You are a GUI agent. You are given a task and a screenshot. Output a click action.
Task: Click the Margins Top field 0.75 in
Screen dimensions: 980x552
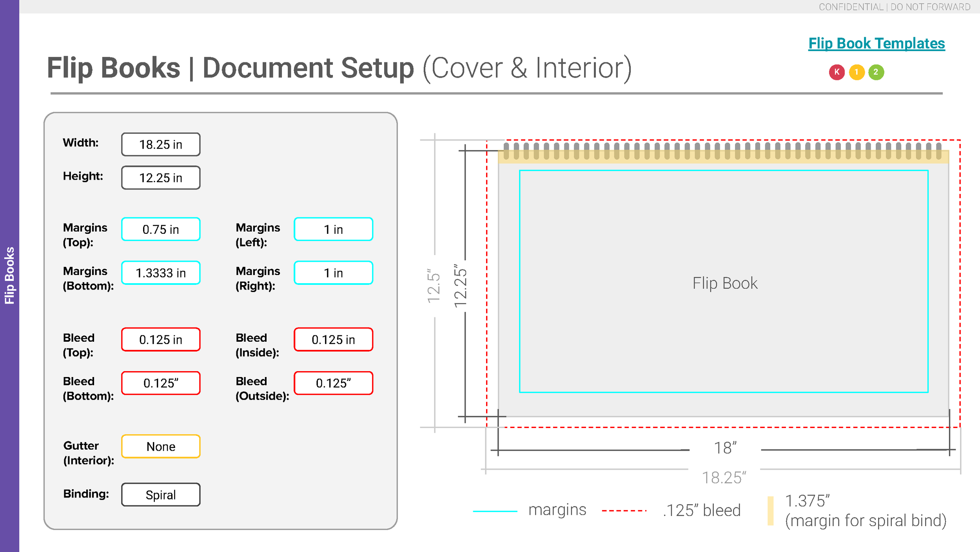click(x=161, y=229)
